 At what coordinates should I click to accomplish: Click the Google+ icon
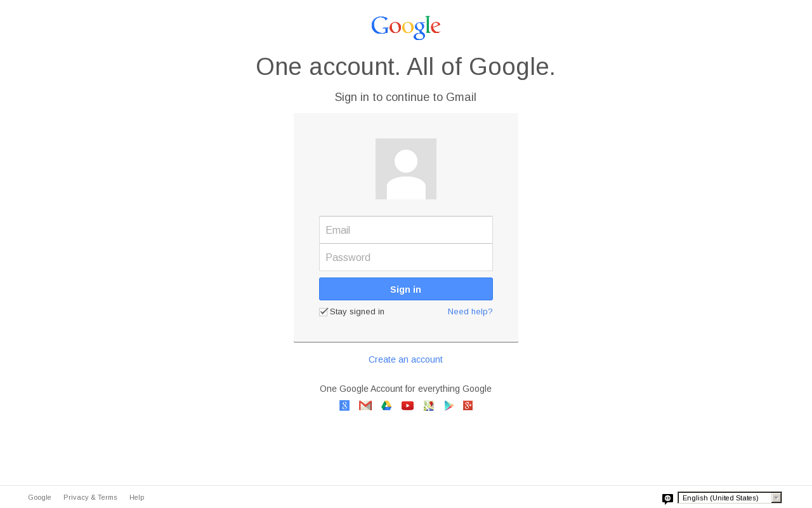click(x=468, y=406)
